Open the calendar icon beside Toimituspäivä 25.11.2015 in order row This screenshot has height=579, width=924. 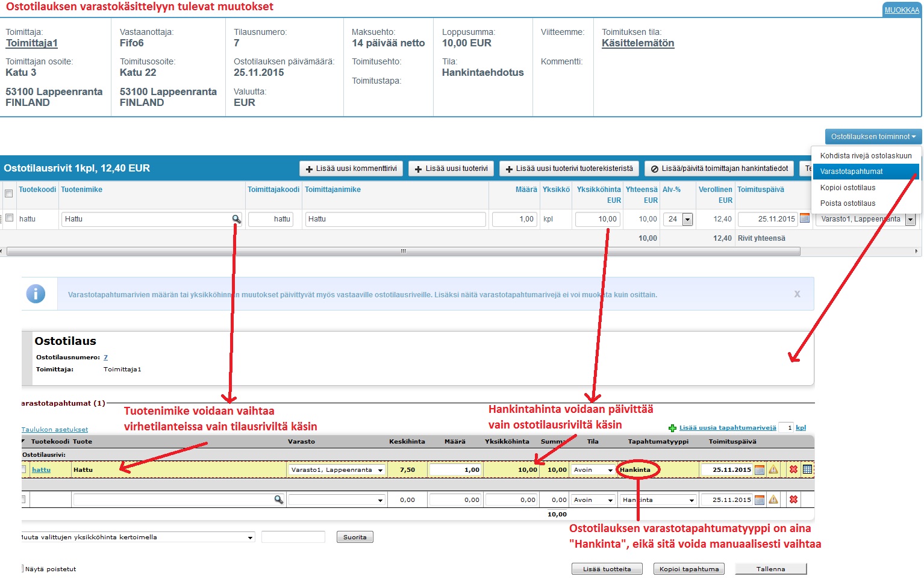(x=804, y=219)
